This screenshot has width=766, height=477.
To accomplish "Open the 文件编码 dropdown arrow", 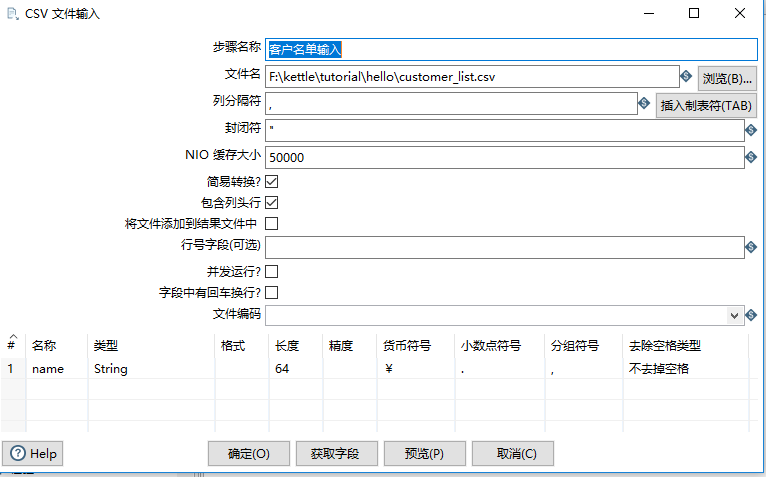I will pyautogui.click(x=734, y=316).
